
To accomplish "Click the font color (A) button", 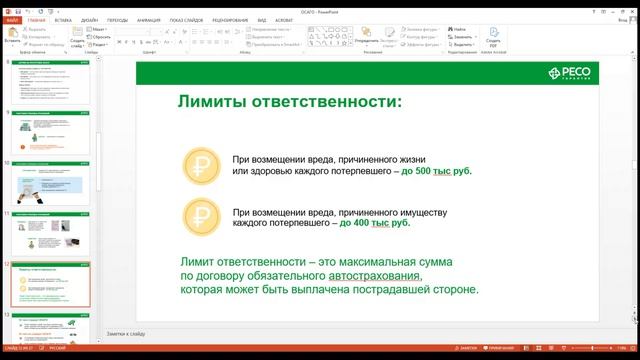I will click(181, 42).
